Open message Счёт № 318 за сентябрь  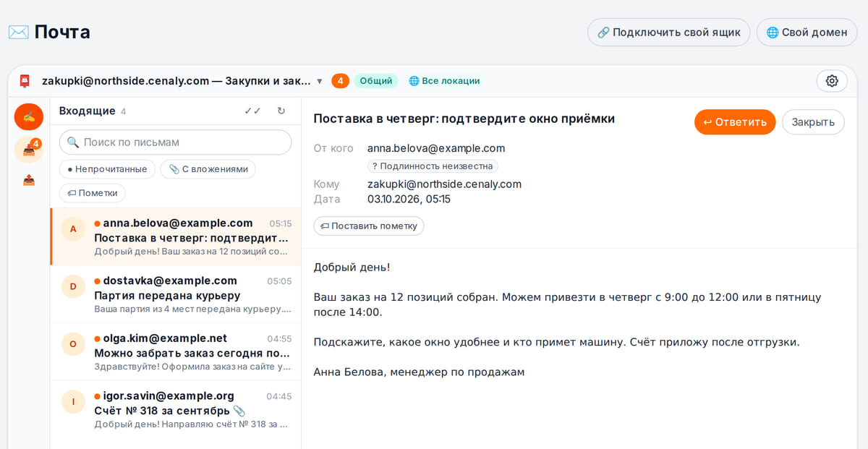pyautogui.click(x=176, y=410)
